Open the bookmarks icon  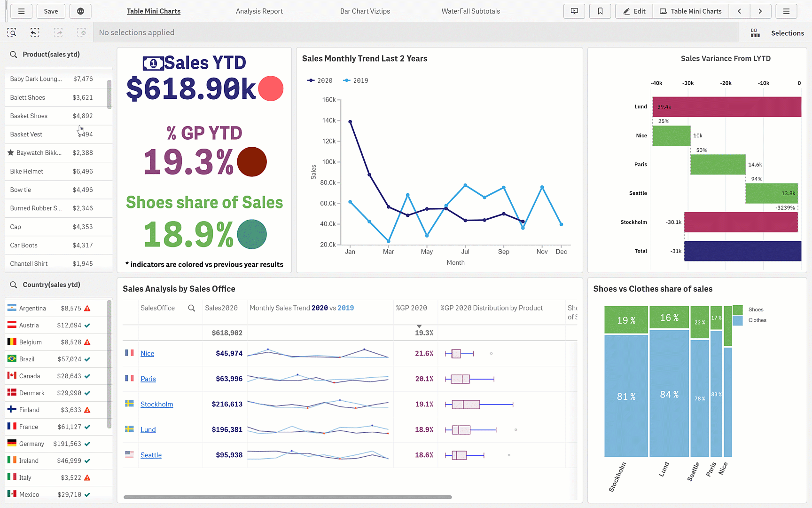click(x=600, y=11)
